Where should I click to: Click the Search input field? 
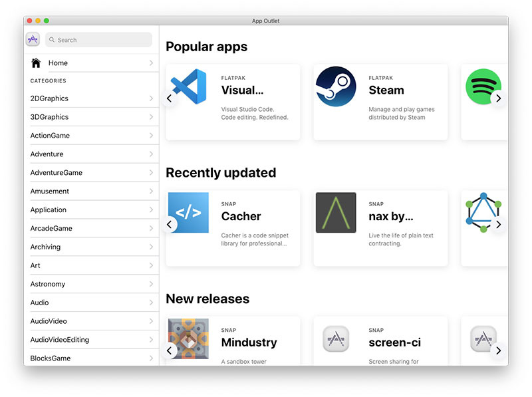pyautogui.click(x=100, y=40)
